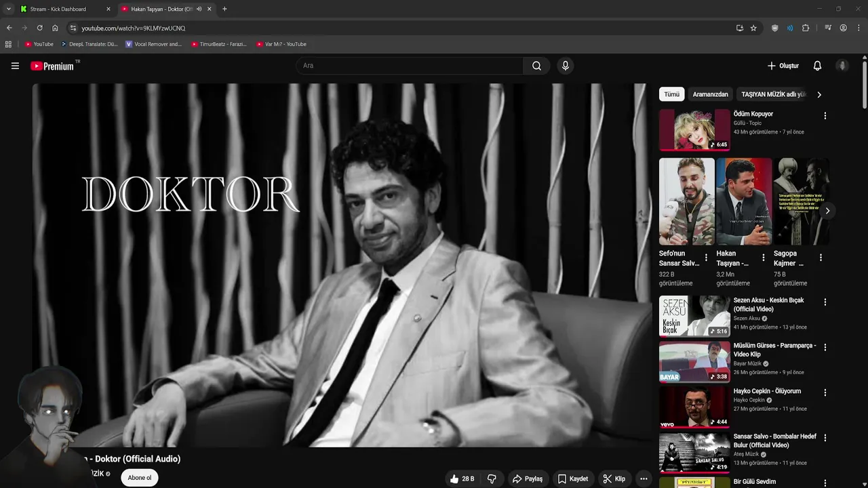Open options for Sansar Salvo Bombalar video

click(x=825, y=438)
